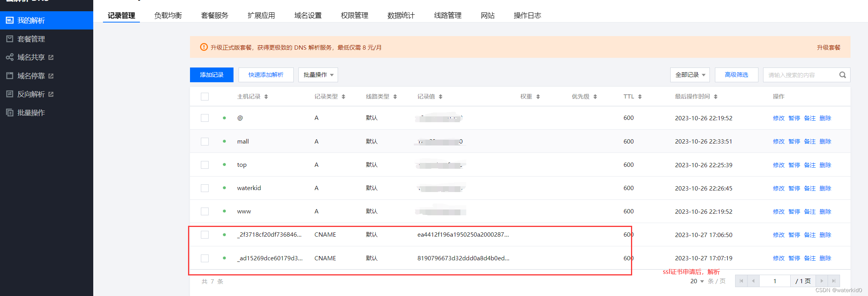This screenshot has height=296, width=868.
Task: Go to next page pagination icon
Action: 821,281
